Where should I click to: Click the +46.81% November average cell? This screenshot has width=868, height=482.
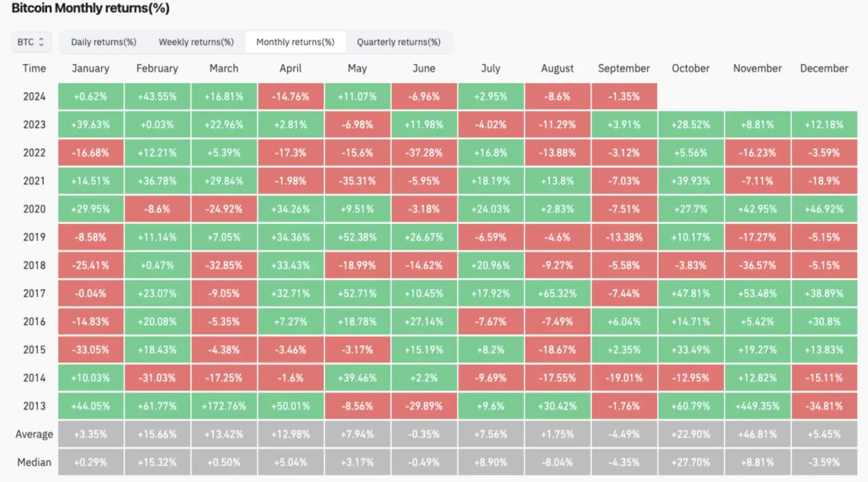pyautogui.click(x=758, y=434)
